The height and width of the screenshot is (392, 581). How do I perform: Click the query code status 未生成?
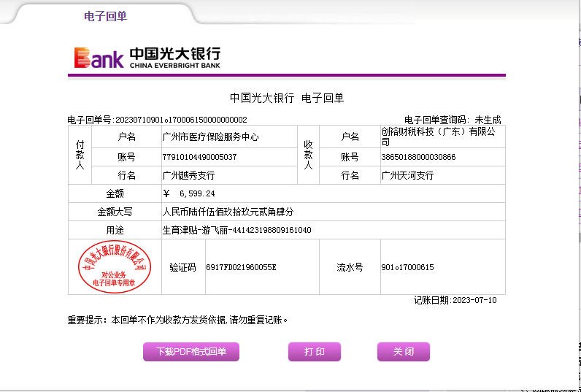(x=488, y=120)
